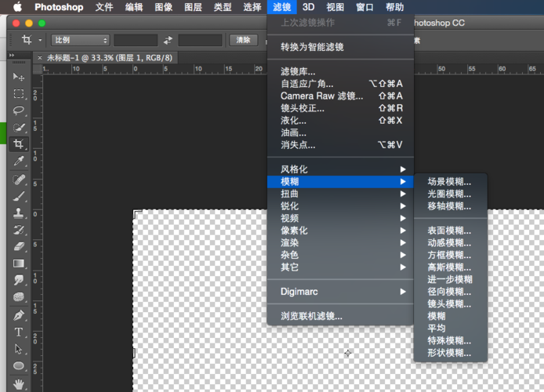Select the Eyedropper tool
544x392 pixels.
pos(18,161)
